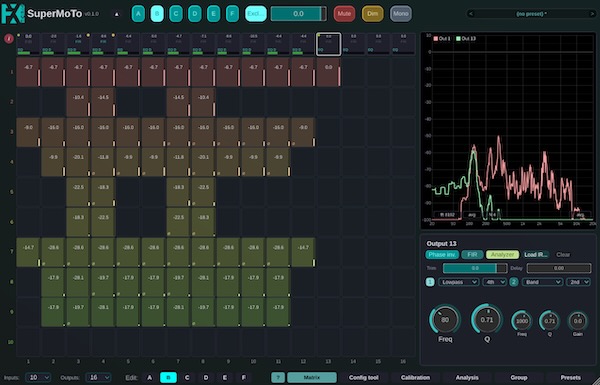Adjust the small Freq knob showing 1000
Image resolution: width=600 pixels, height=385 pixels.
522,321
